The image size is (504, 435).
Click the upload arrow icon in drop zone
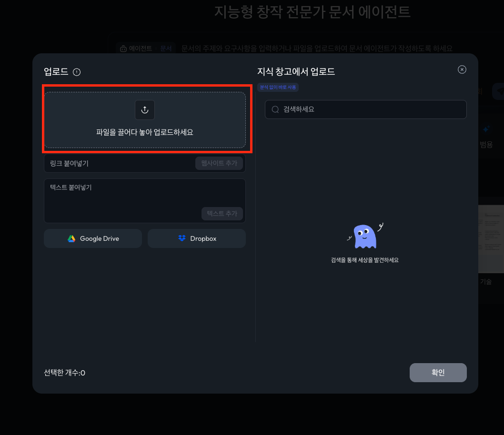(144, 110)
